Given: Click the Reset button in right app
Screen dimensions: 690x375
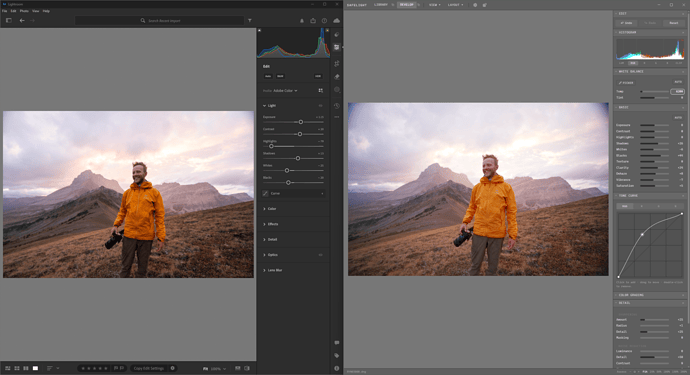Looking at the screenshot, I should [x=674, y=23].
